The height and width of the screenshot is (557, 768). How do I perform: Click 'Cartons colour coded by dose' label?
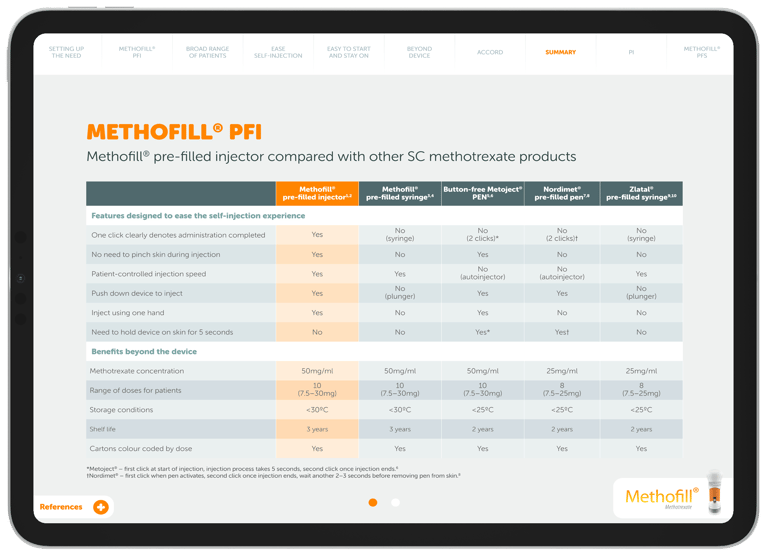pos(141,449)
